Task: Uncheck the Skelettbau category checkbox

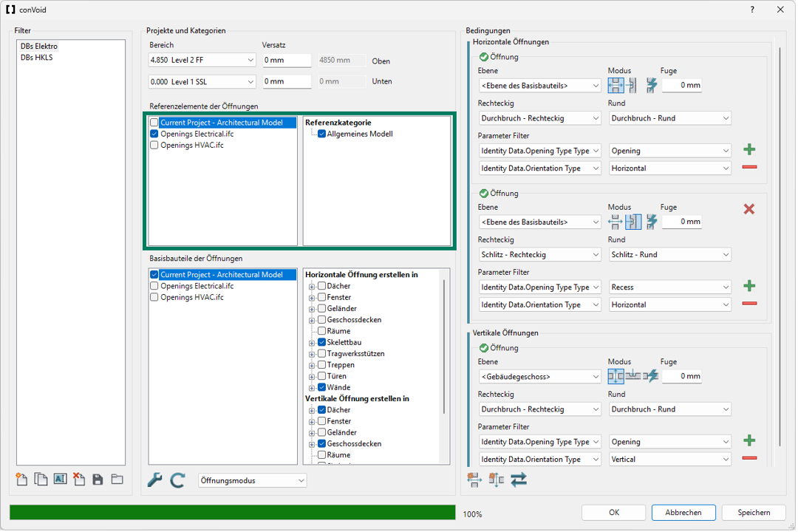Action: (321, 343)
